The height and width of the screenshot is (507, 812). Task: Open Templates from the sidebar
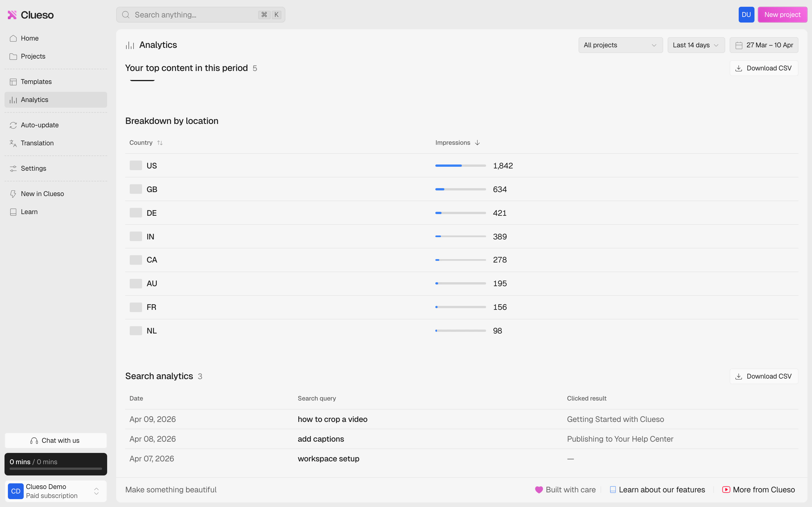[x=36, y=82]
